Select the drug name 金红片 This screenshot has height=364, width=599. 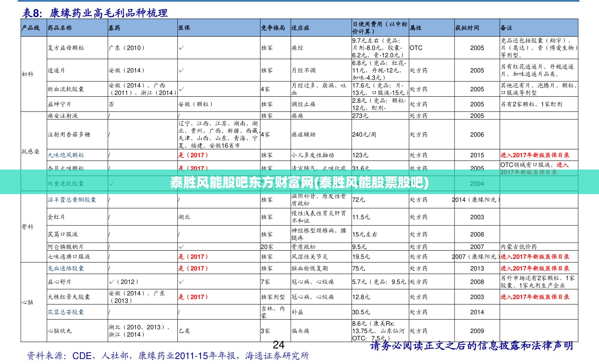[x=56, y=217]
